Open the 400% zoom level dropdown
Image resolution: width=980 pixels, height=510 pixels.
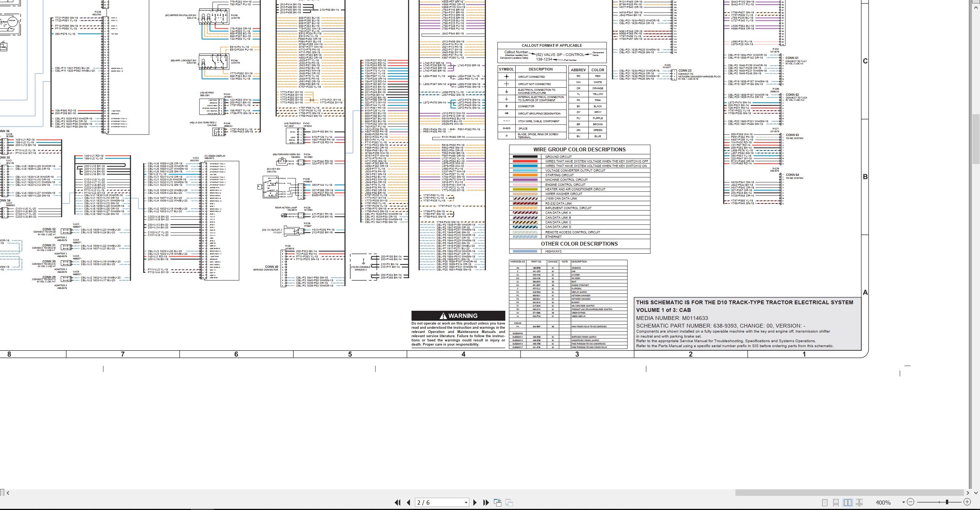click(x=903, y=502)
